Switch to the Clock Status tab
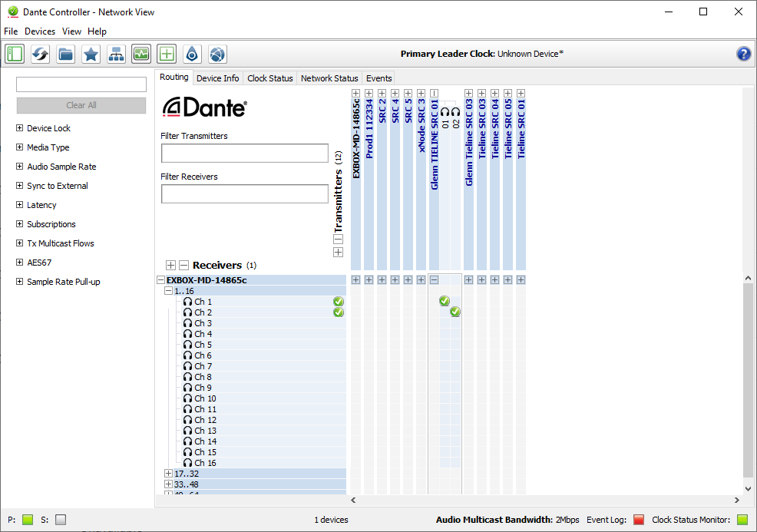The image size is (757, 532). click(269, 78)
